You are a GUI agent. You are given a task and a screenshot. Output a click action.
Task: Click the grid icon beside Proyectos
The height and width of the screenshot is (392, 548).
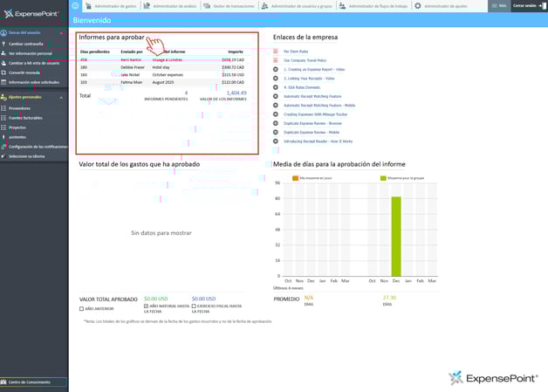(x=3, y=127)
